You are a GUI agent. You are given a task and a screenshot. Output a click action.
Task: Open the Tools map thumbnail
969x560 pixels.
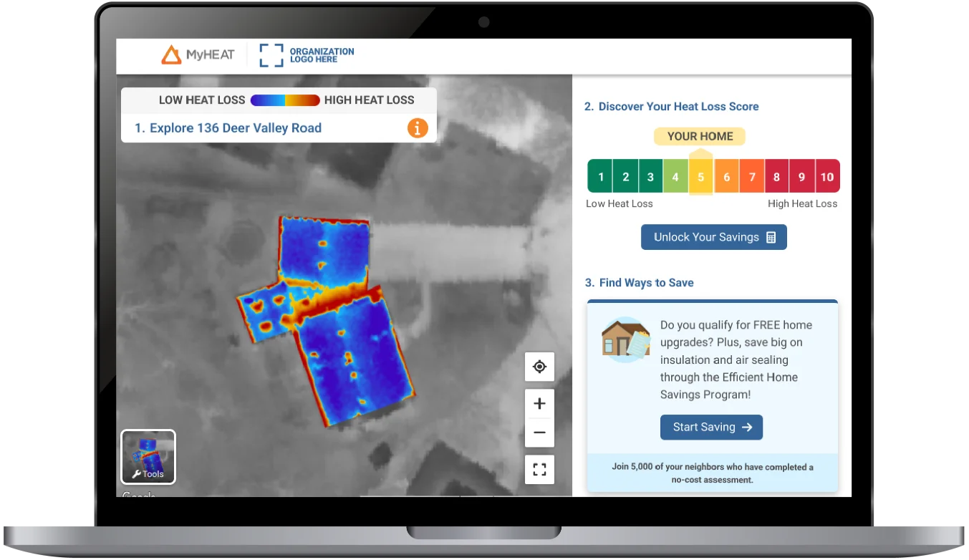point(148,457)
